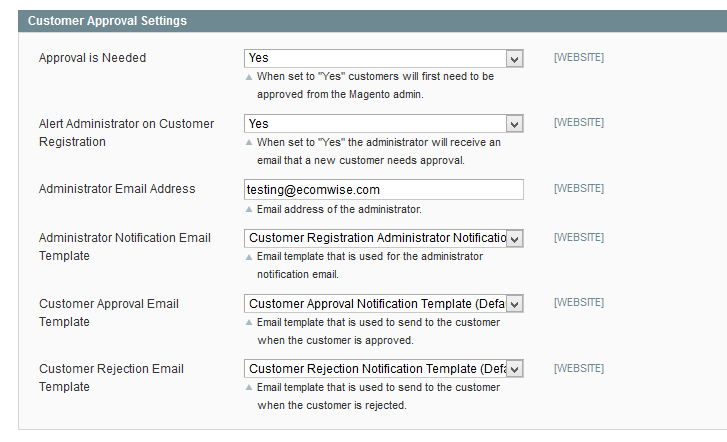Click the Customer Rejection Email Template label
Image resolution: width=727 pixels, height=442 pixels.
pos(111,378)
